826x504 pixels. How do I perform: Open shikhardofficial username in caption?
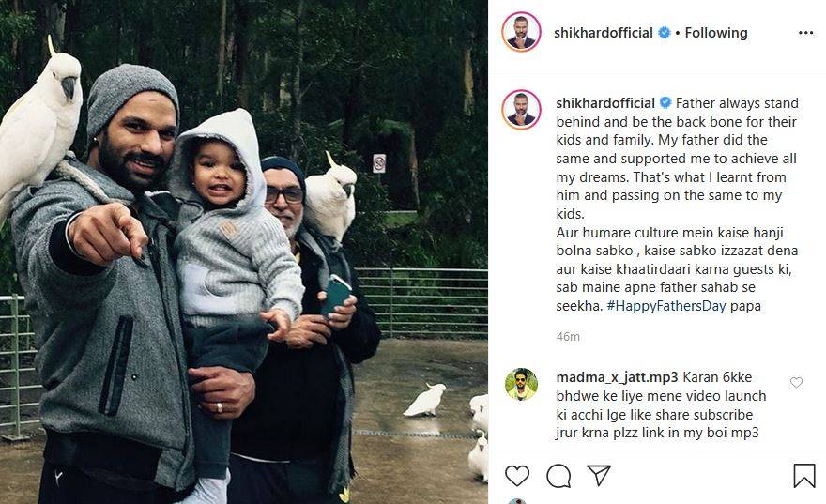[605, 103]
